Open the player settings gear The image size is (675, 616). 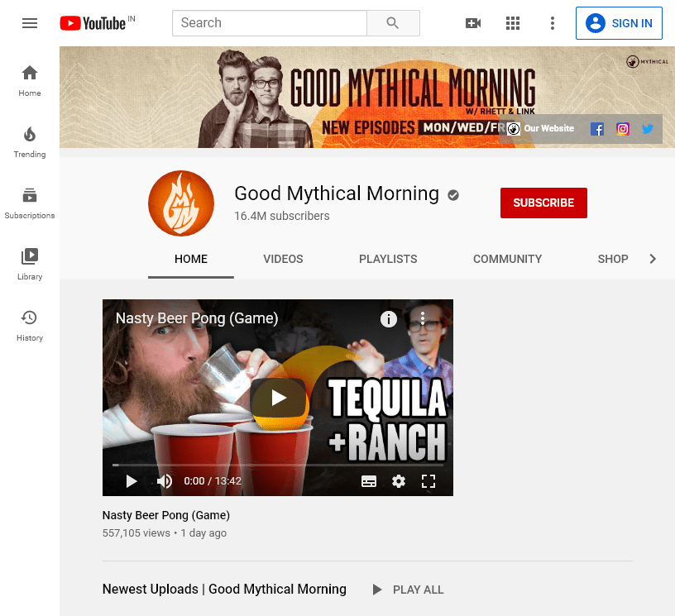point(399,481)
